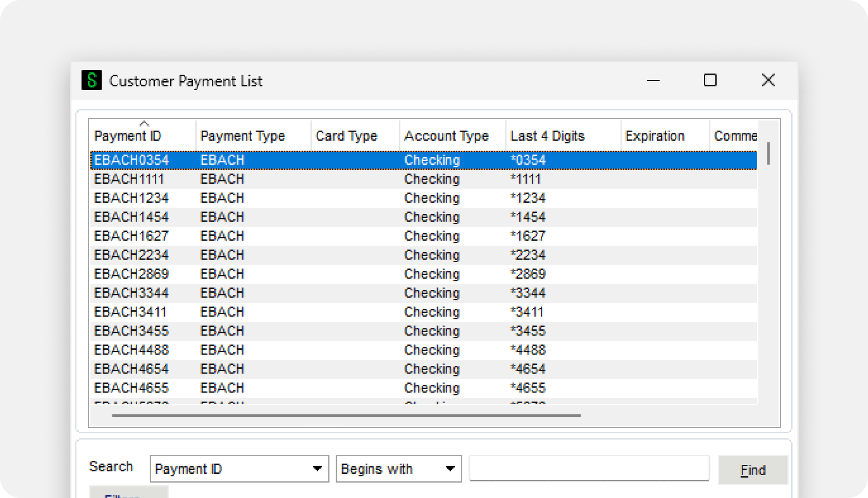Sort list by Payment Type column

(243, 136)
